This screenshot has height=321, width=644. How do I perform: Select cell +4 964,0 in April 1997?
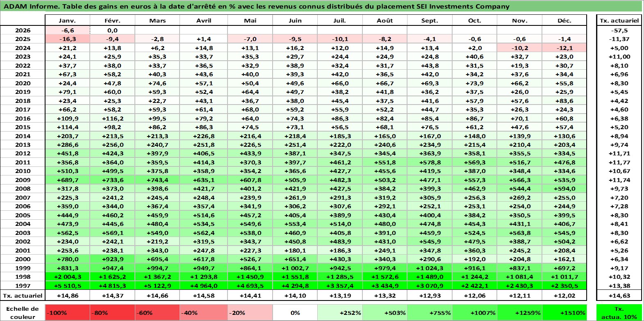[x=204, y=286]
